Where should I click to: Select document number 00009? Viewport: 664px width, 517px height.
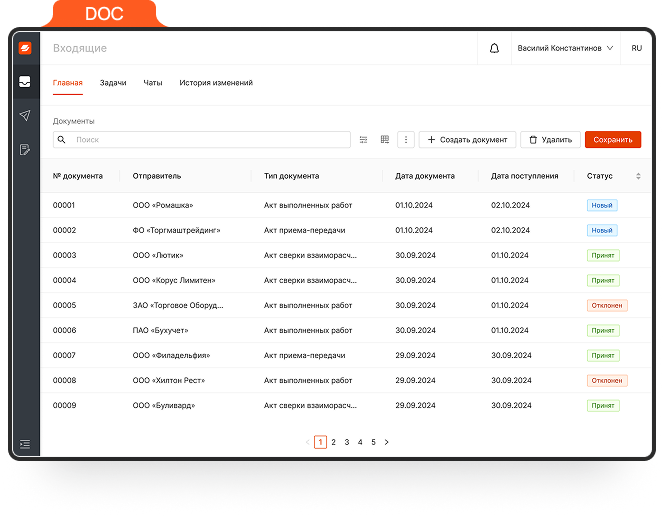[x=64, y=405]
